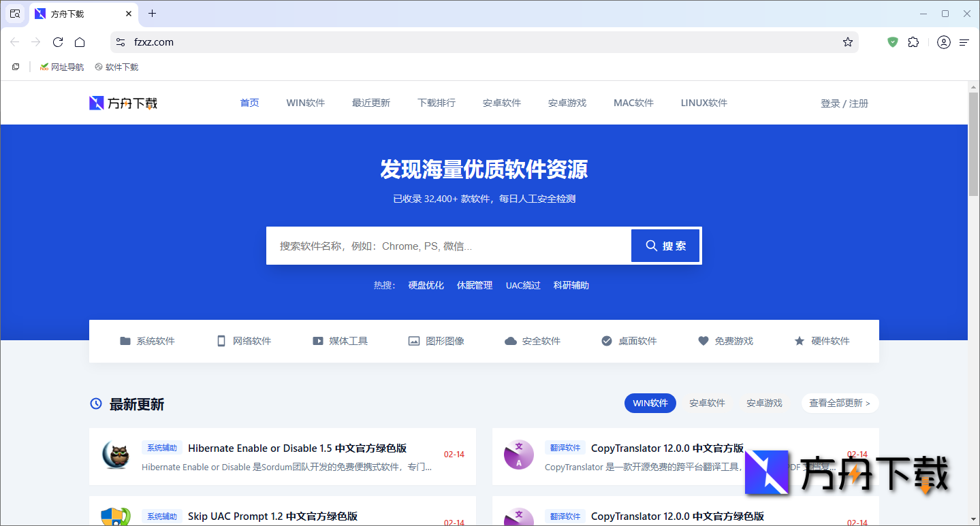The width and height of the screenshot is (980, 526).
Task: Open the 媒体工具 media icon
Action: [318, 340]
